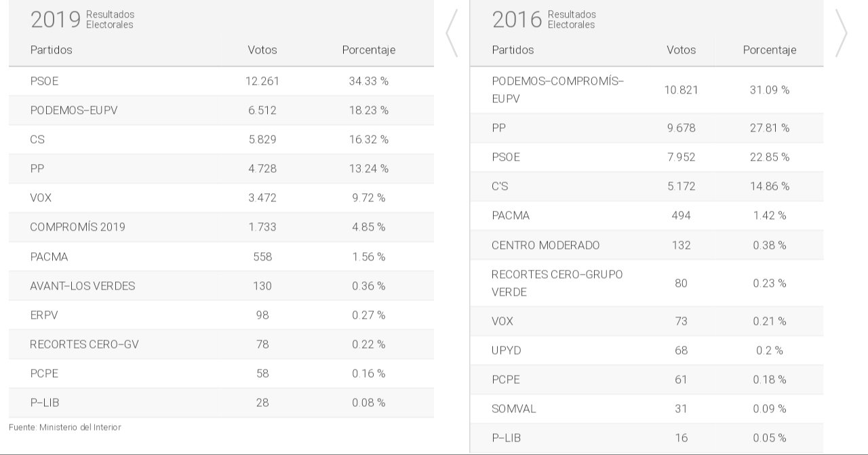Click the Fuente: Ministerio del Interior text
The width and height of the screenshot is (868, 455).
pos(65,428)
